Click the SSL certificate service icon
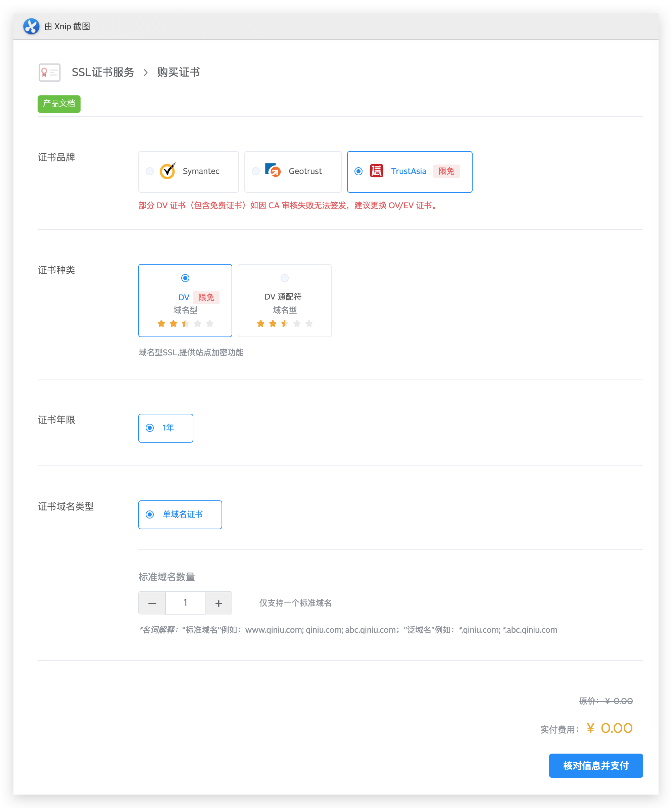Viewport: 672px width, 808px height. [x=50, y=72]
